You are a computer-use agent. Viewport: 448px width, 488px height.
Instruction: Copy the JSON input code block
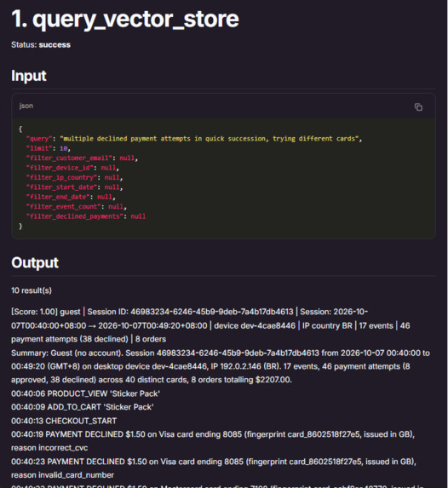418,107
